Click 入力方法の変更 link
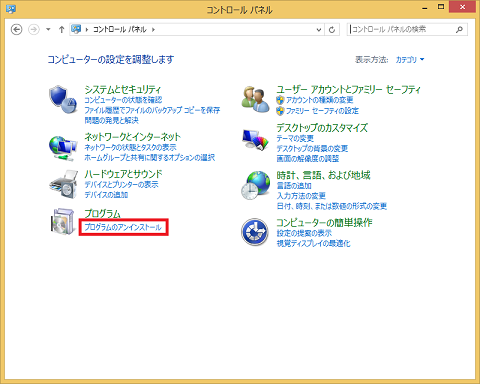Image resolution: width=480 pixels, height=384 pixels. 301,196
